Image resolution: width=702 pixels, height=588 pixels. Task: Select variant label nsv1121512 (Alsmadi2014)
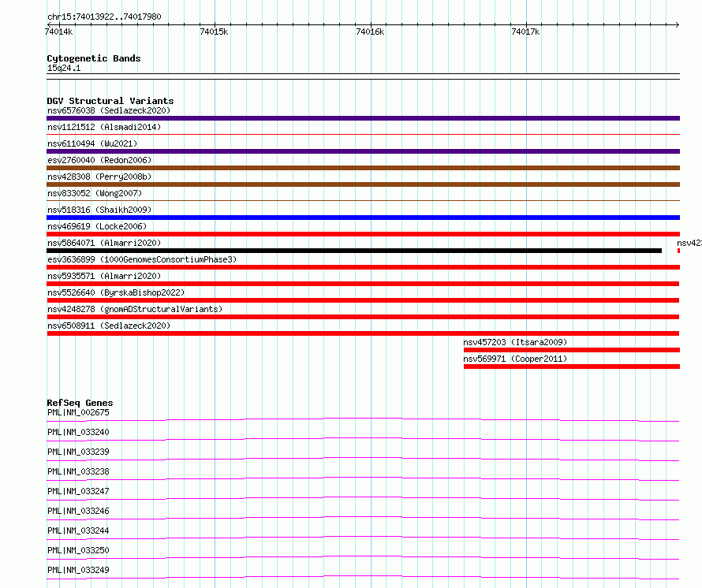tap(104, 127)
